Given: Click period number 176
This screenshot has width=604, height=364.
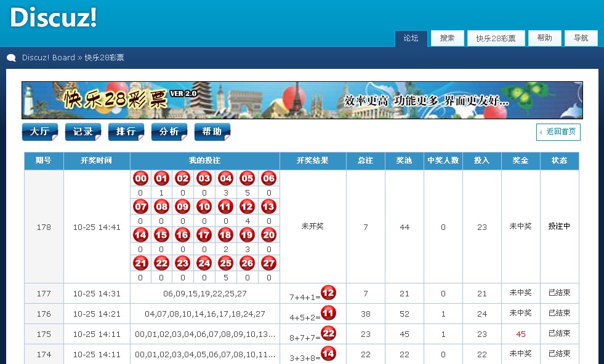Looking at the screenshot, I should [44, 314].
